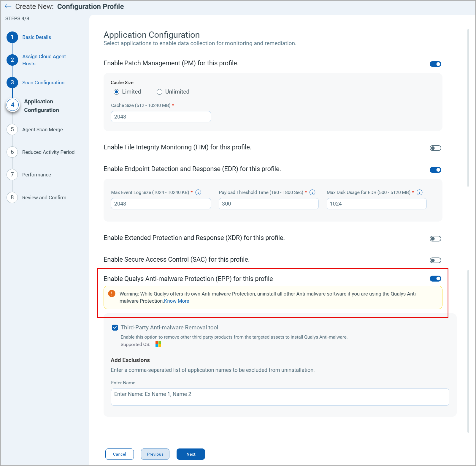Click the step 2 number circle
Screen dimensions: 476x466
coord(12,60)
